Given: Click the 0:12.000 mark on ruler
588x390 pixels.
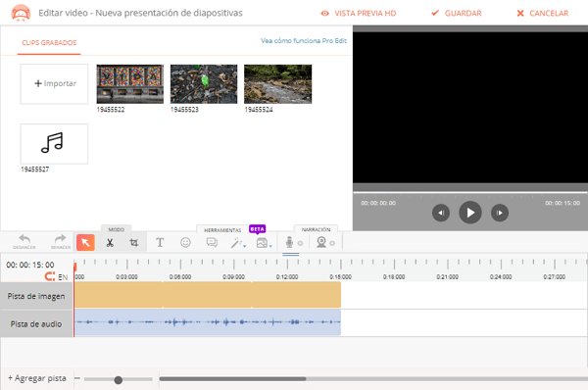Looking at the screenshot, I should pyautogui.click(x=287, y=276).
